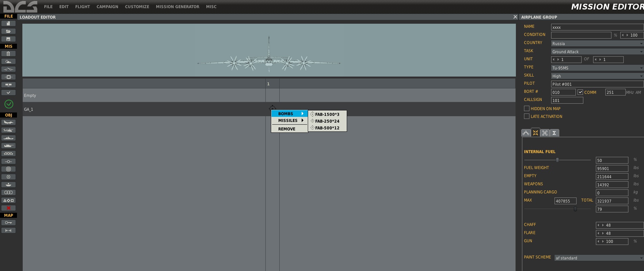Expand the COUNTRY dropdown showing Russia
This screenshot has width=644, height=271.
click(x=597, y=43)
